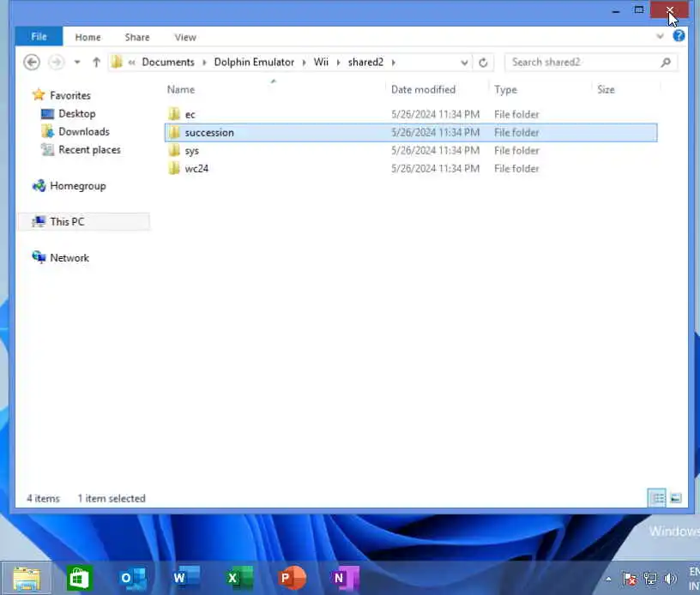Screen dimensions: 700x595
Task: Open the Explorer Help icon
Action: [x=679, y=36]
